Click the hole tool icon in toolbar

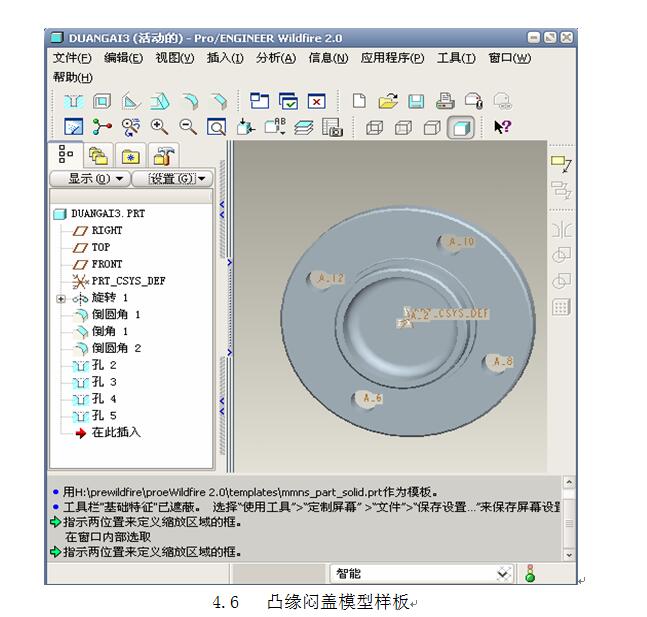click(x=74, y=101)
